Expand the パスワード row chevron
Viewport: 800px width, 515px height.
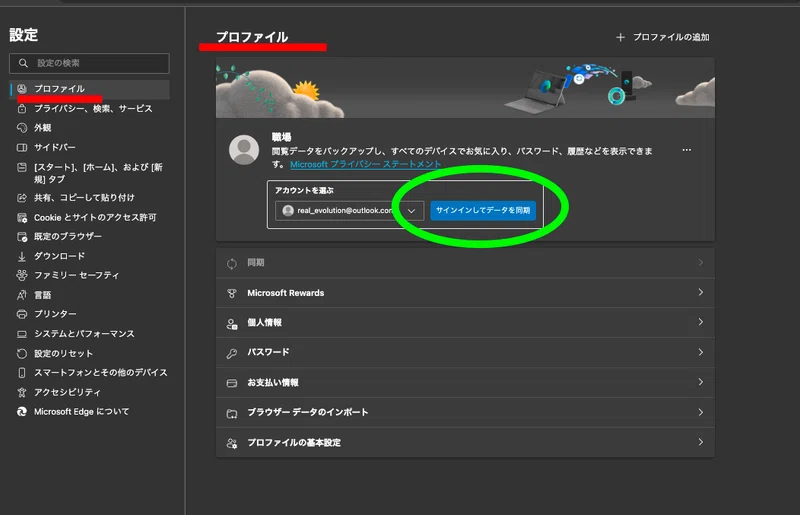pyautogui.click(x=701, y=352)
